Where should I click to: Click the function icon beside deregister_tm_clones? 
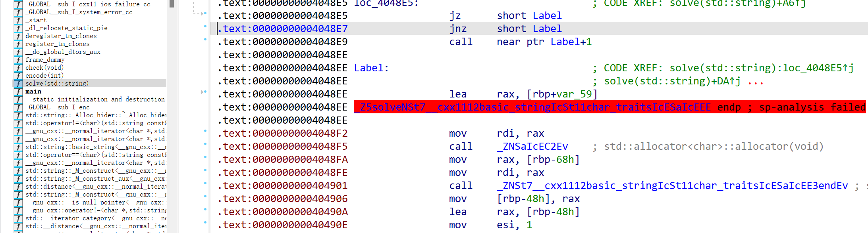pos(18,36)
